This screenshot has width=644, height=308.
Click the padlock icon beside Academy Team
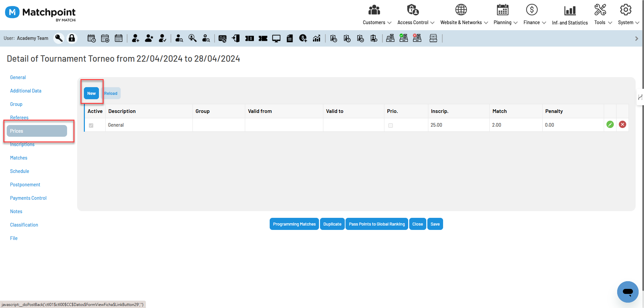[x=72, y=38]
